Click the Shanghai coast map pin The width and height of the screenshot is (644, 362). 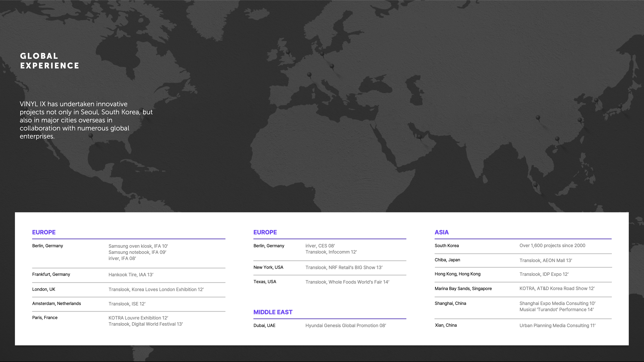(580, 120)
